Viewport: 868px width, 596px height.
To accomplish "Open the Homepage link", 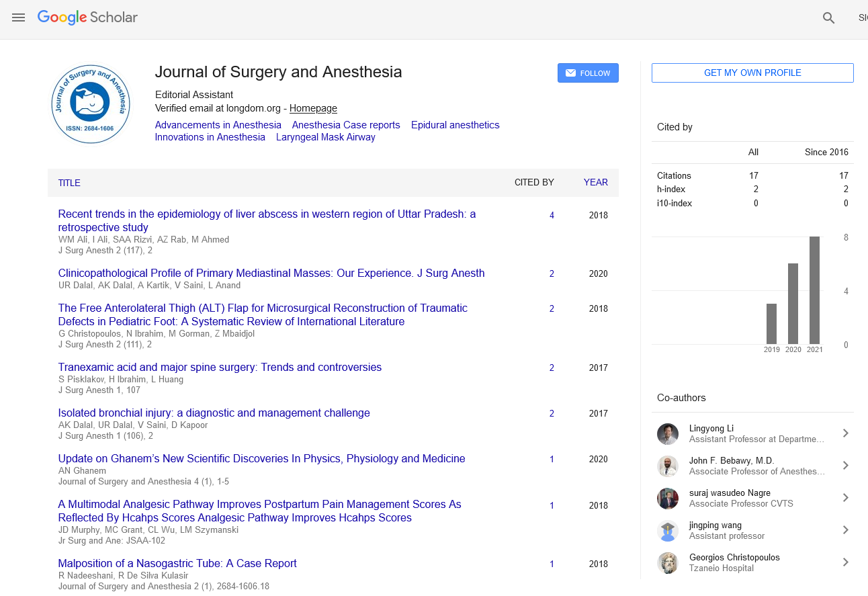I will tap(313, 108).
